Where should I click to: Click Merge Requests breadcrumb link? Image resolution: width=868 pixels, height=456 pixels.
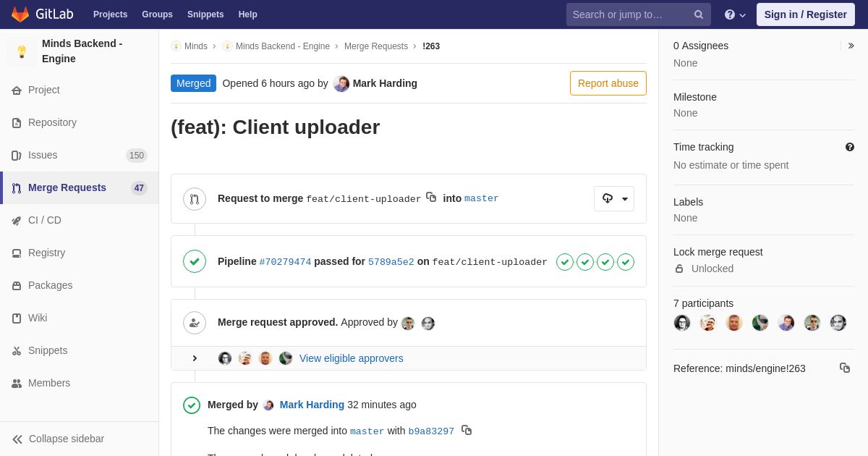pyautogui.click(x=376, y=46)
